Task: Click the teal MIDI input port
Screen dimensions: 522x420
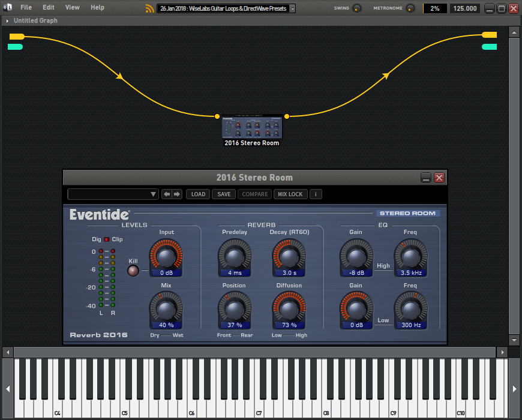Action: pos(16,47)
